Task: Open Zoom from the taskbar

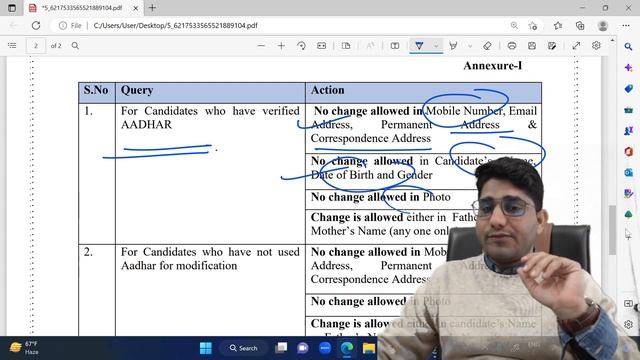Action: coord(325,348)
